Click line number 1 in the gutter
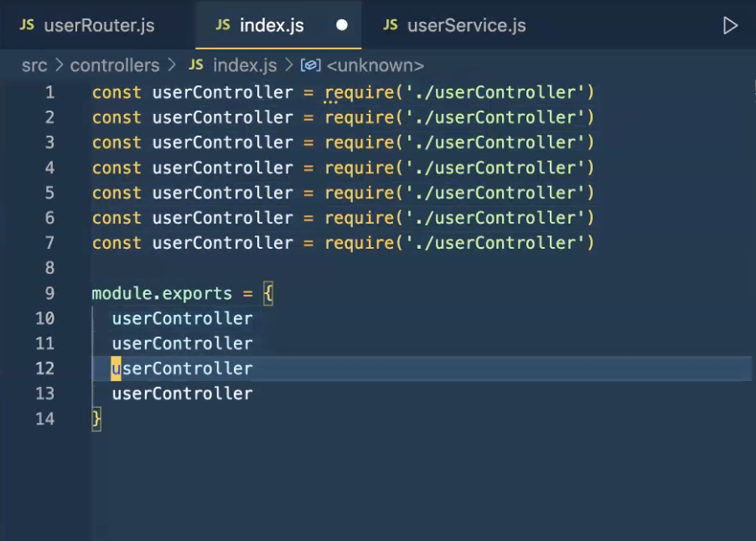 [x=49, y=92]
